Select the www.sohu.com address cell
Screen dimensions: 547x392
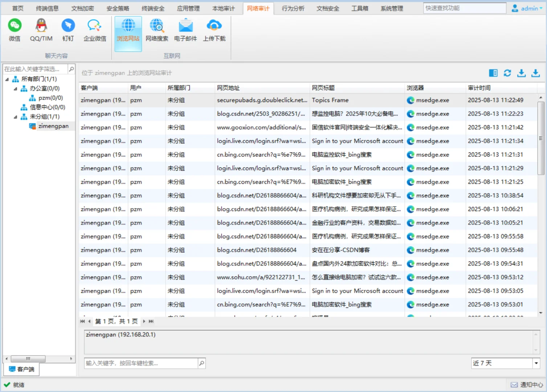tap(262, 277)
